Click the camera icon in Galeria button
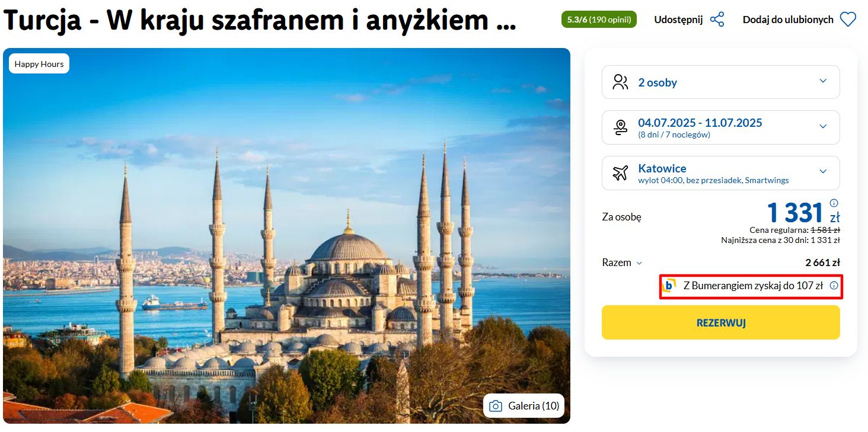868x432 pixels. pyautogui.click(x=496, y=406)
